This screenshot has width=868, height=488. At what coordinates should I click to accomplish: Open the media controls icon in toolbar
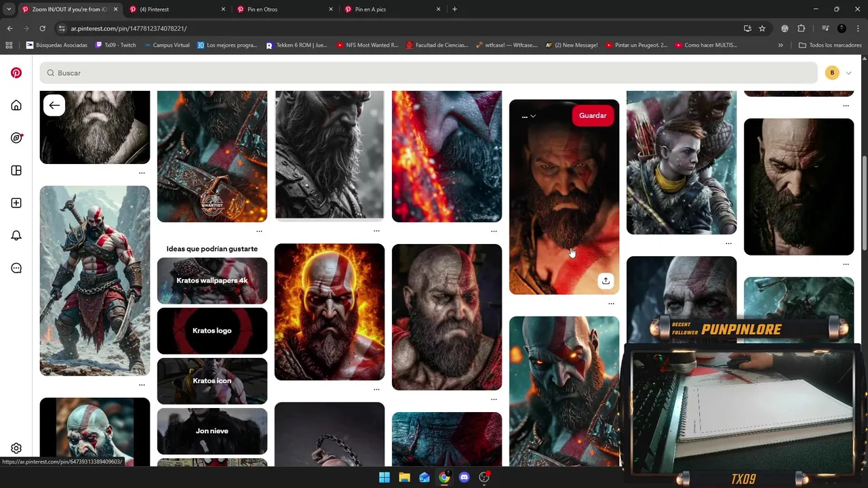825,28
